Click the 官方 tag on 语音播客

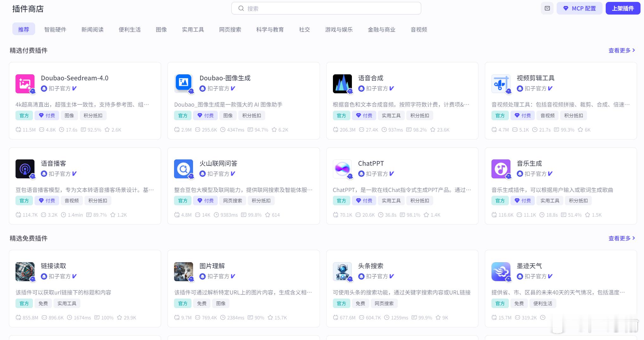(24, 201)
